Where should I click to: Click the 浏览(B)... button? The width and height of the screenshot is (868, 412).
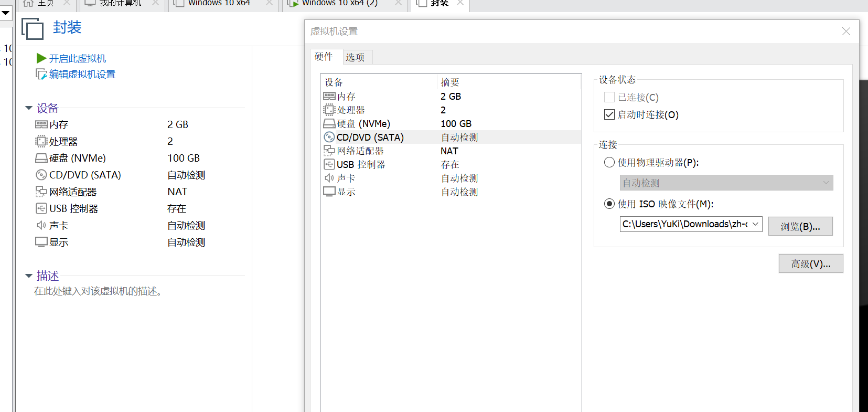(800, 226)
